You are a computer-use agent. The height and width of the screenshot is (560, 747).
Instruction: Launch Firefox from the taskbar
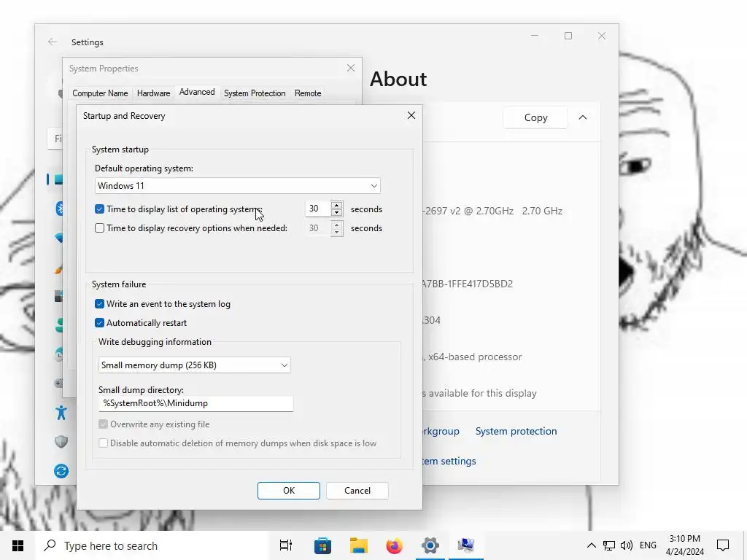(x=394, y=545)
